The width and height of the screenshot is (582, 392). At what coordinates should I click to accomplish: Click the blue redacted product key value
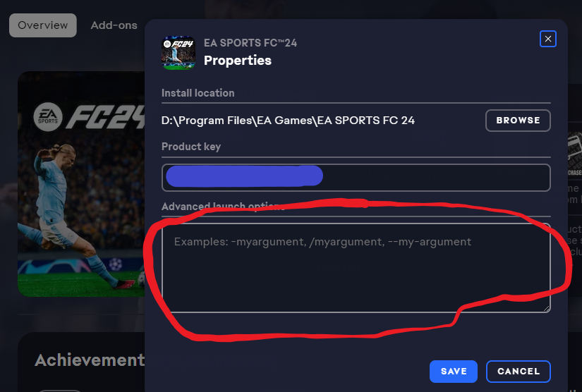pyautogui.click(x=244, y=176)
